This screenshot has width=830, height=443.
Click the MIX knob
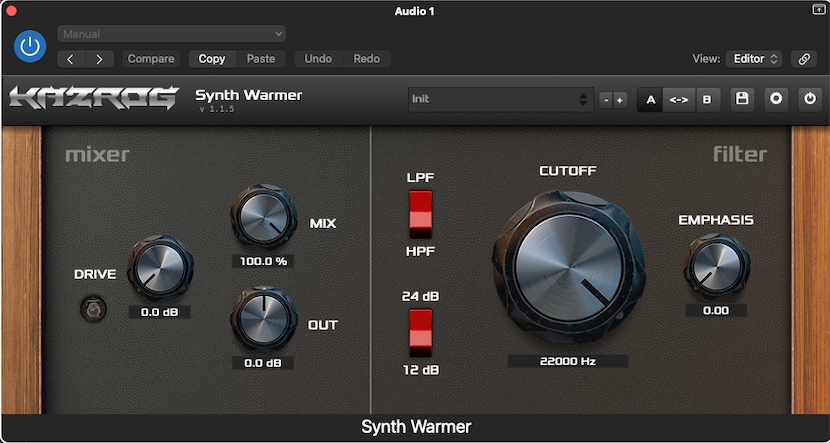263,217
